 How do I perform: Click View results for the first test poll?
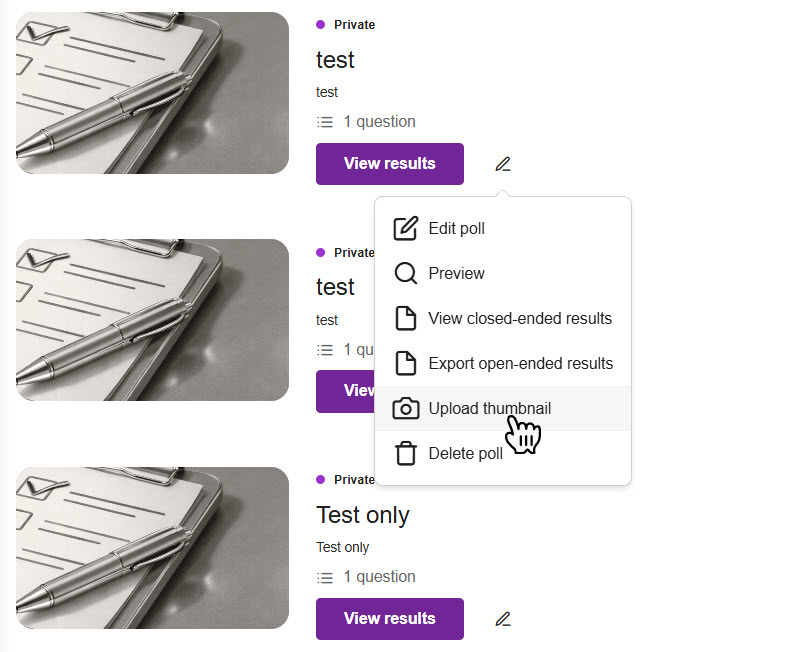pos(389,164)
